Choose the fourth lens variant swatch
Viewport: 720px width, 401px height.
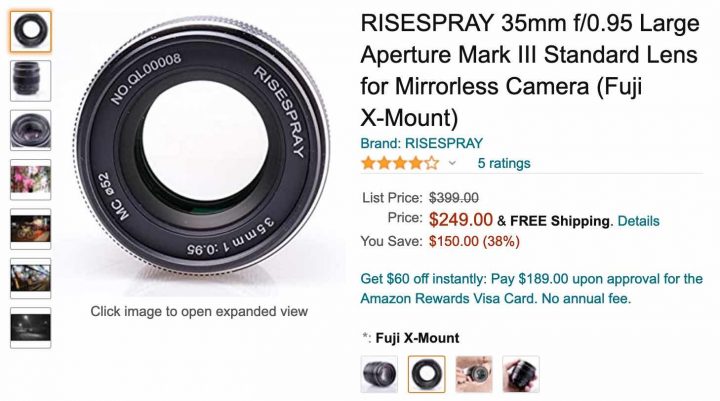pos(521,374)
